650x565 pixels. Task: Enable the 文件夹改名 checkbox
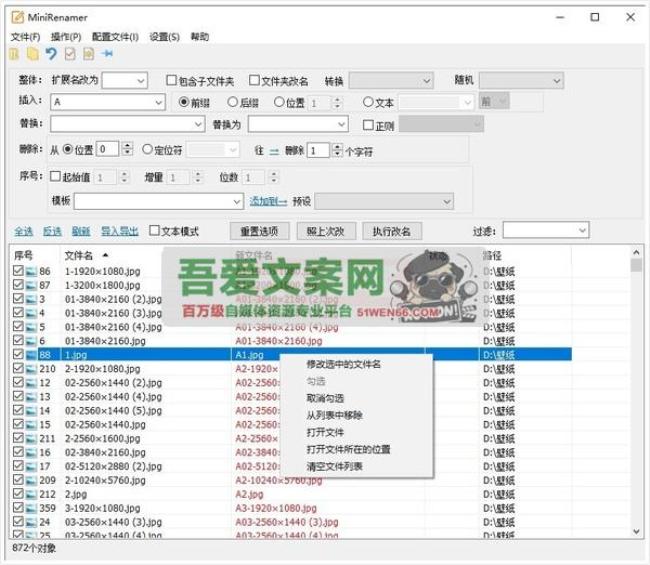click(x=254, y=80)
